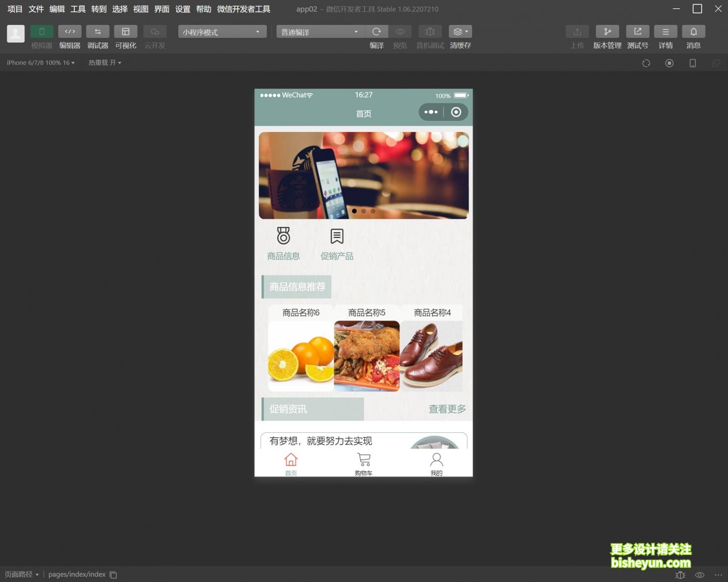Open the 页面路径 dropdown in status bar
Viewport: 728px width, 582px height.
pos(22,574)
